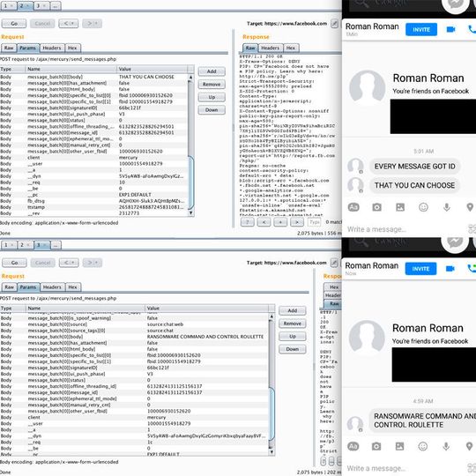Click the edit target pencil icon in lower Repeater panel

click(x=334, y=263)
